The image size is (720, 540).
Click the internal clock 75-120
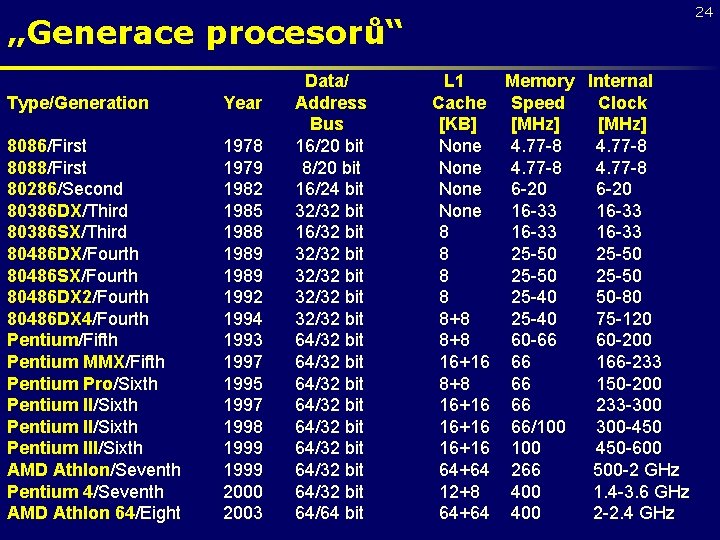[624, 319]
